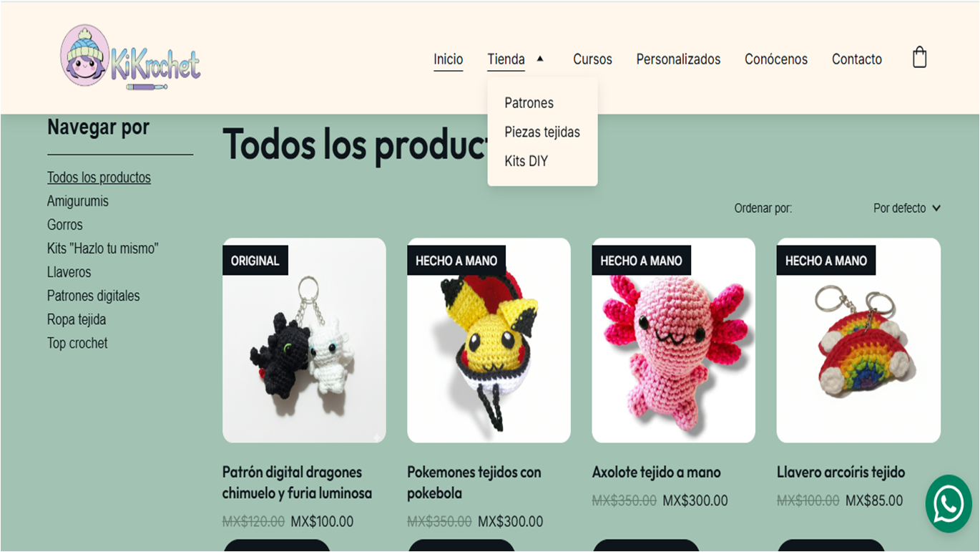This screenshot has height=552, width=980.
Task: Click the Pokemones tejidos con pokebola title
Action: [x=474, y=483]
